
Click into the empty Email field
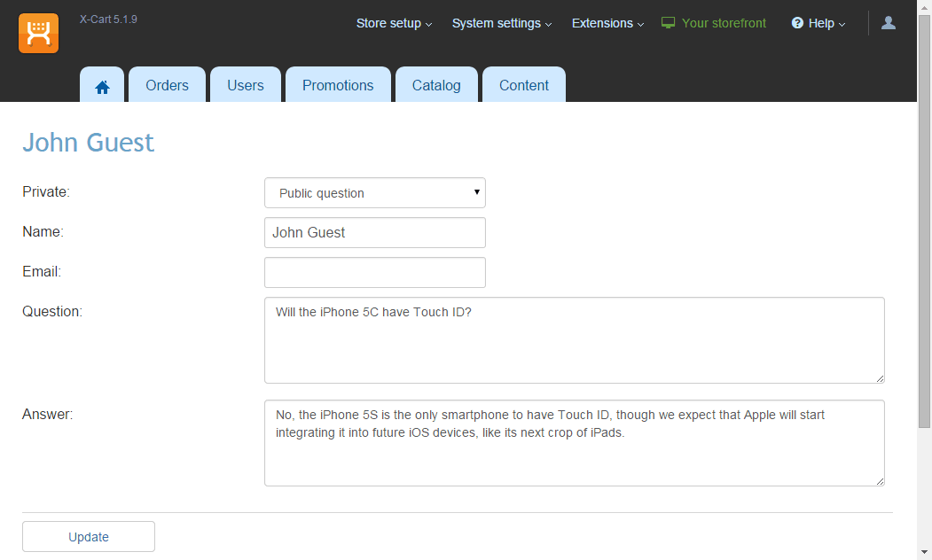[375, 273]
